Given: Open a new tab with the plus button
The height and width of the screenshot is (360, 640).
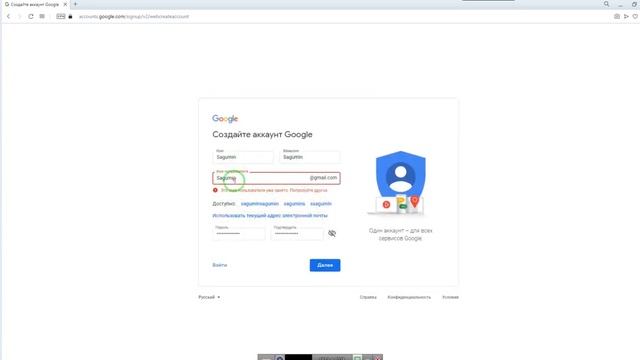Looking at the screenshot, I should 75,4.
